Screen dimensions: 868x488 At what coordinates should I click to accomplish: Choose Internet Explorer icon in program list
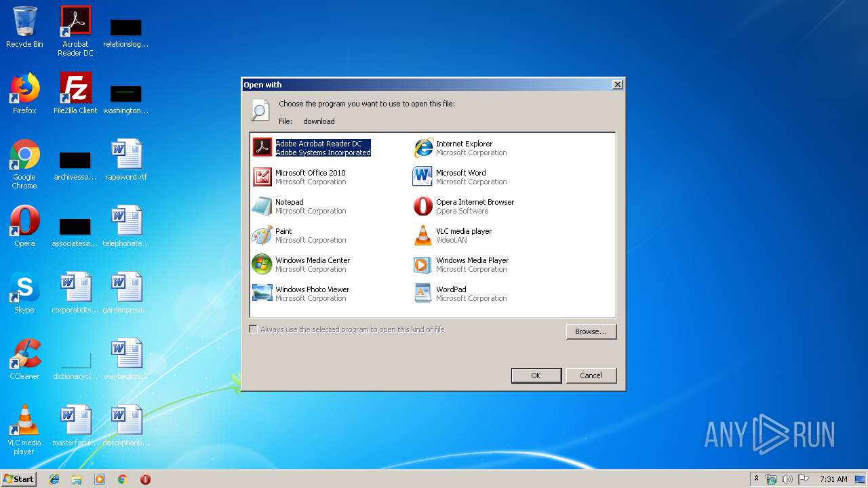pyautogui.click(x=423, y=148)
